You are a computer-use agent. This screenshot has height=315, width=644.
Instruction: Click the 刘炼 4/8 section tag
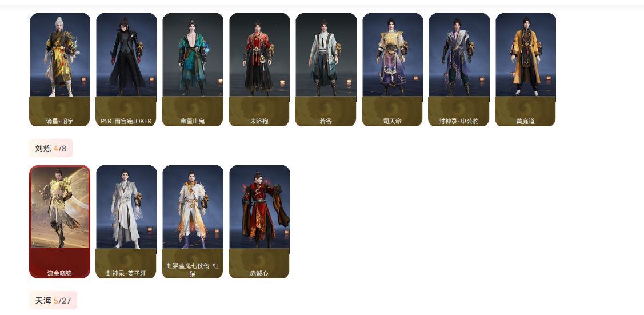(x=50, y=148)
